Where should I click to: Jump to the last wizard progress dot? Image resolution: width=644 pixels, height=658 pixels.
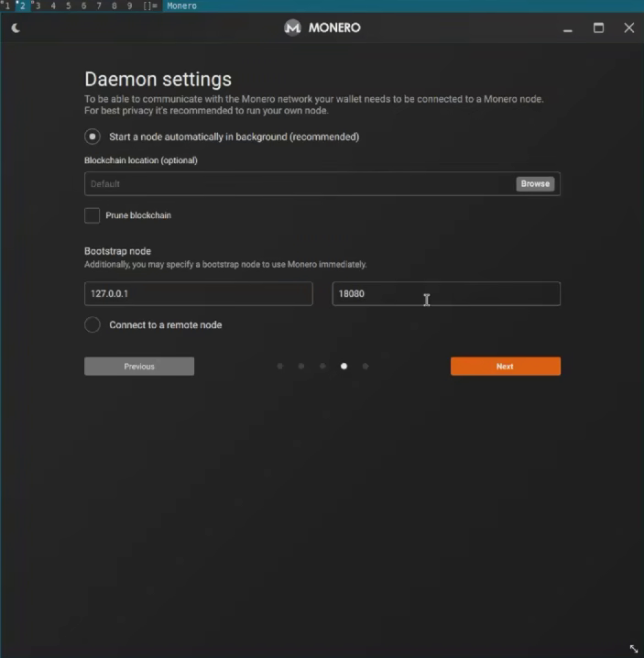click(x=365, y=367)
